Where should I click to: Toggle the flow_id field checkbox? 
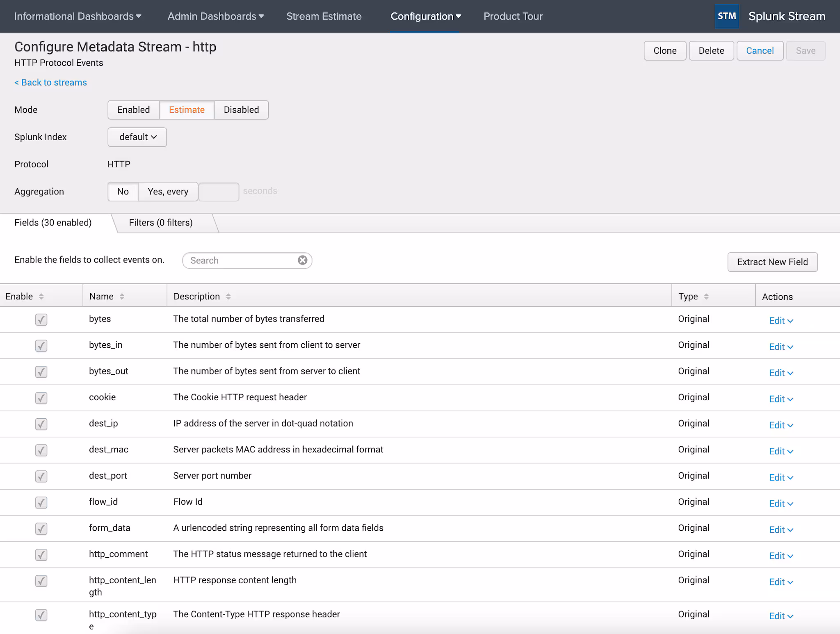[x=41, y=502]
